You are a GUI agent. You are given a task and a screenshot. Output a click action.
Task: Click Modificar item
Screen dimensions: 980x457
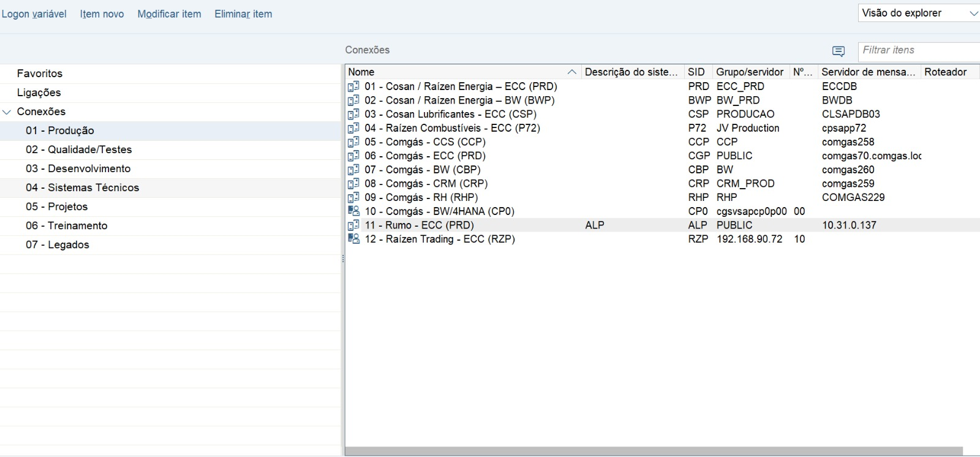click(x=169, y=14)
